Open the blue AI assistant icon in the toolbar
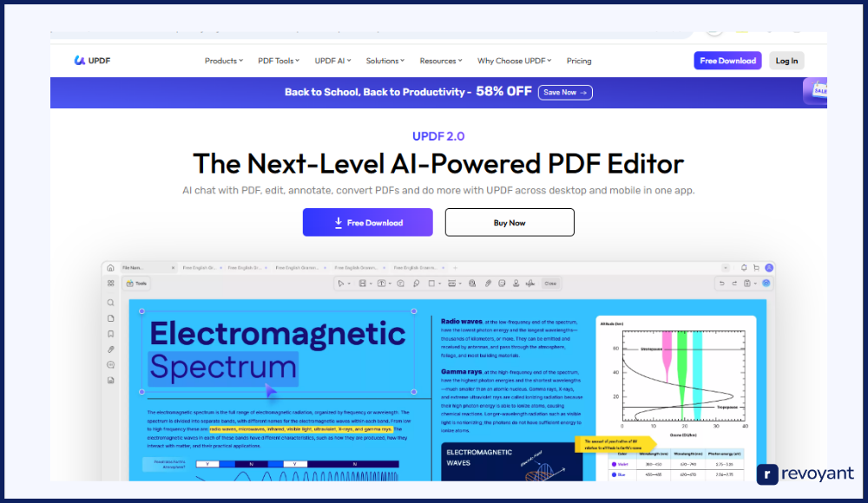Screen dimensions: 868x503 (x=766, y=284)
